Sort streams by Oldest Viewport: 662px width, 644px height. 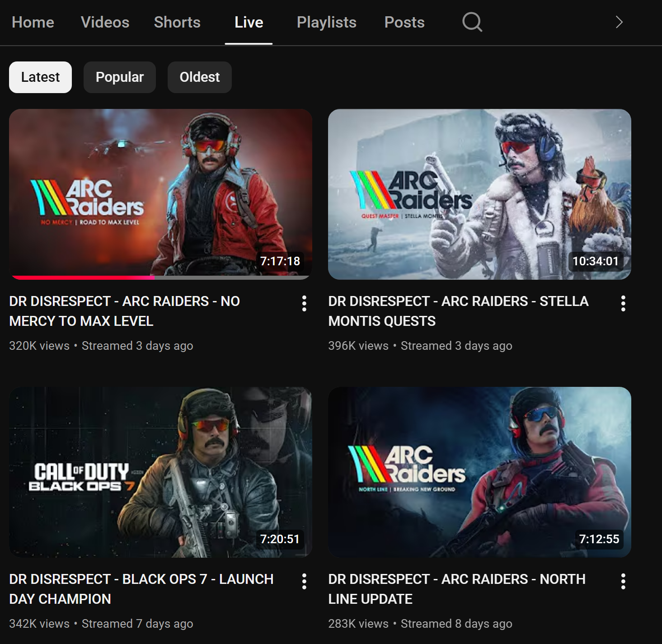(200, 77)
